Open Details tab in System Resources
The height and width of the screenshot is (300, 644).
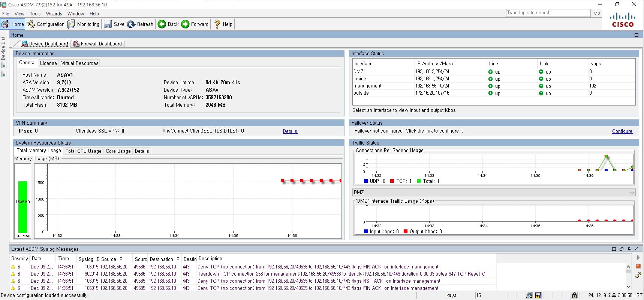point(142,151)
